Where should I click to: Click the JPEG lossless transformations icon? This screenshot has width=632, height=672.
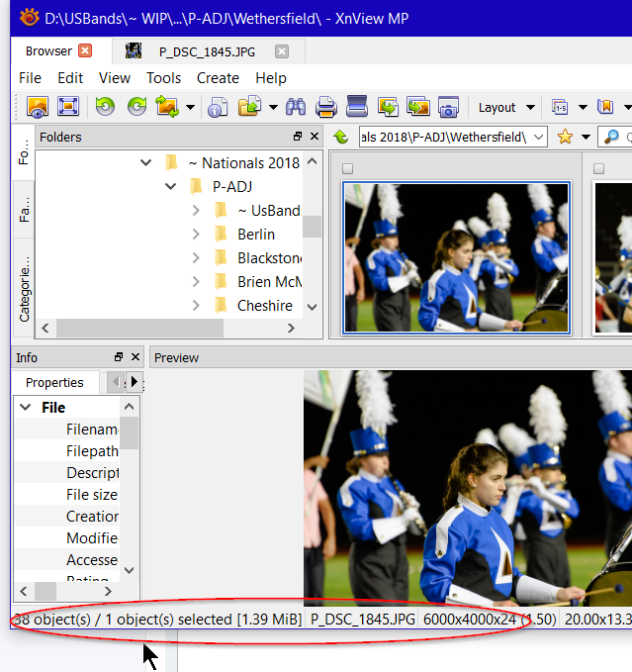pyautogui.click(x=167, y=107)
